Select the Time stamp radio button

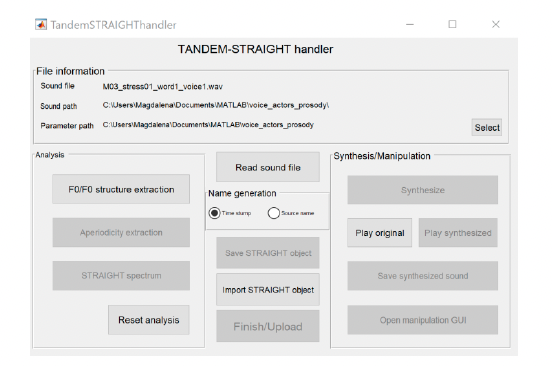[214, 213]
